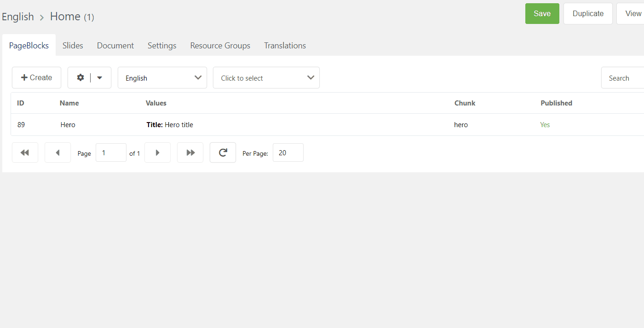Save the Home resource

click(x=542, y=13)
